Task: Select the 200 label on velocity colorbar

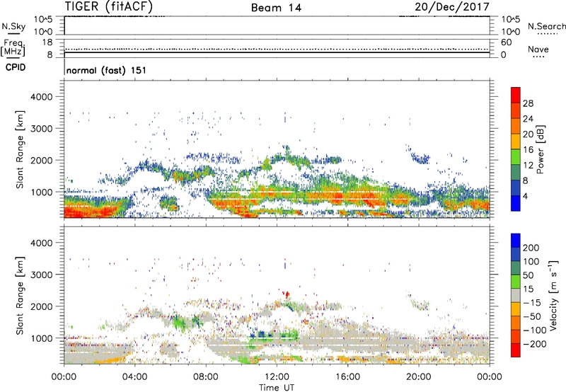Action: click(x=531, y=248)
